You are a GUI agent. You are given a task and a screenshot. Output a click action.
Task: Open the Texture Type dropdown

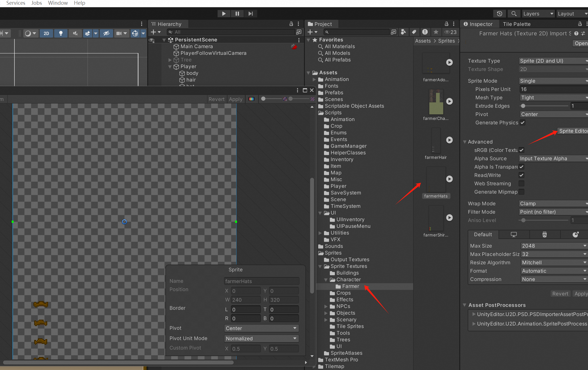click(553, 61)
